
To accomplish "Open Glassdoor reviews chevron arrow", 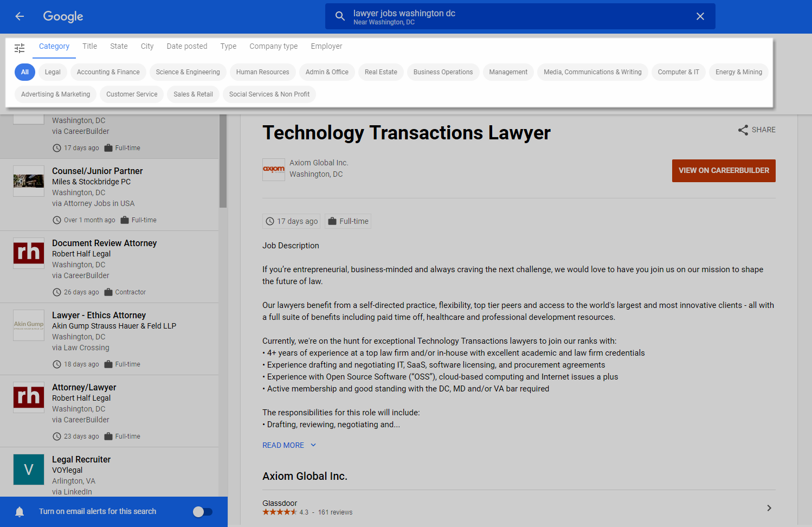I will click(769, 508).
